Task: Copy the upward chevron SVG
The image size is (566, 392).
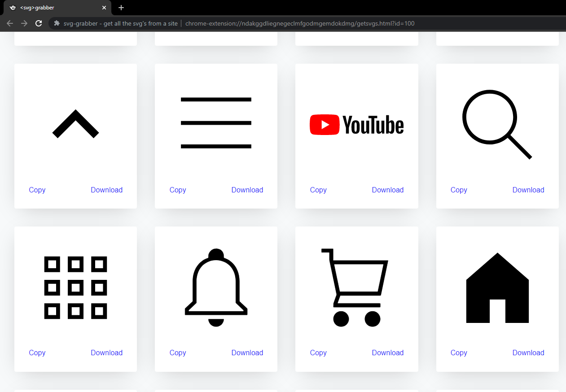Action: (x=37, y=190)
